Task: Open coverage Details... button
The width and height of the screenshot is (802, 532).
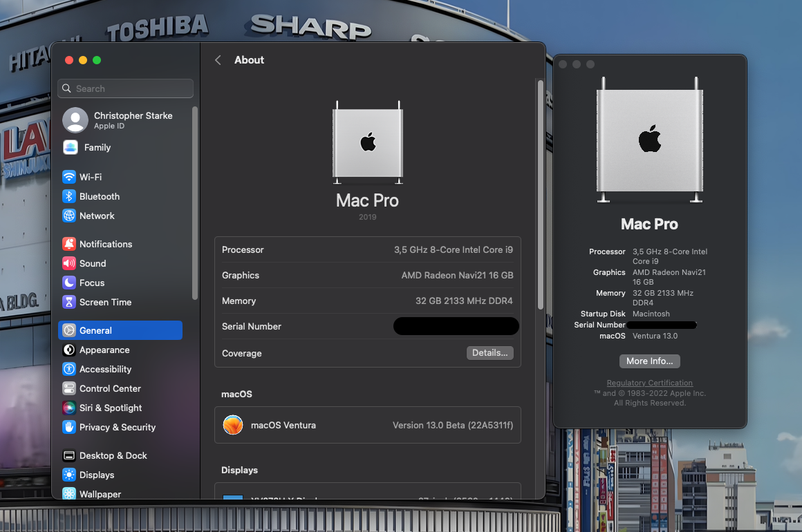Action: [489, 352]
